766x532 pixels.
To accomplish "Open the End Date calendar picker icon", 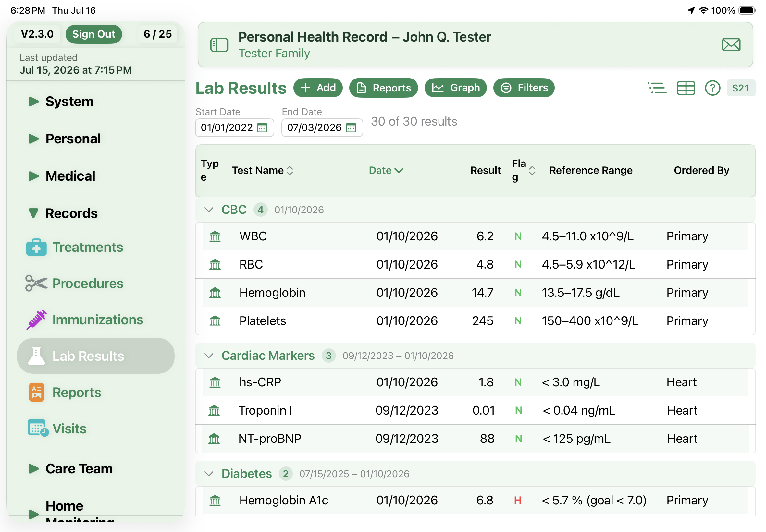I will 351,128.
